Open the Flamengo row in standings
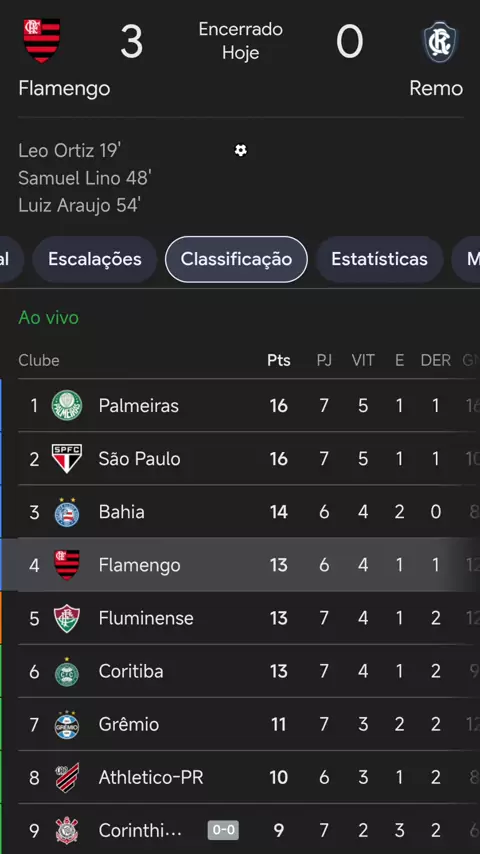Image resolution: width=480 pixels, height=854 pixels. point(240,565)
